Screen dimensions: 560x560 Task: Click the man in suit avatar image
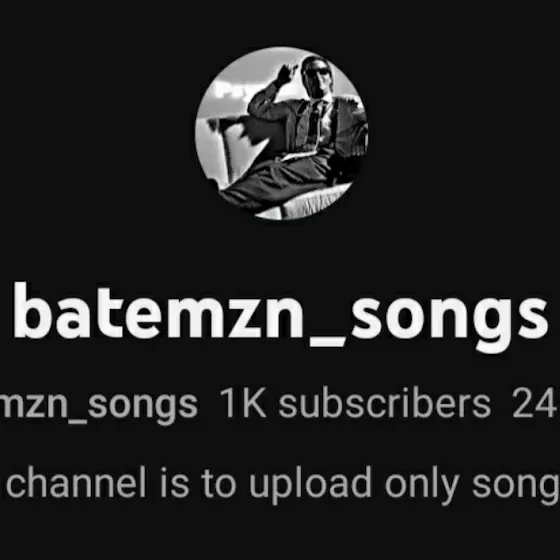click(x=281, y=133)
